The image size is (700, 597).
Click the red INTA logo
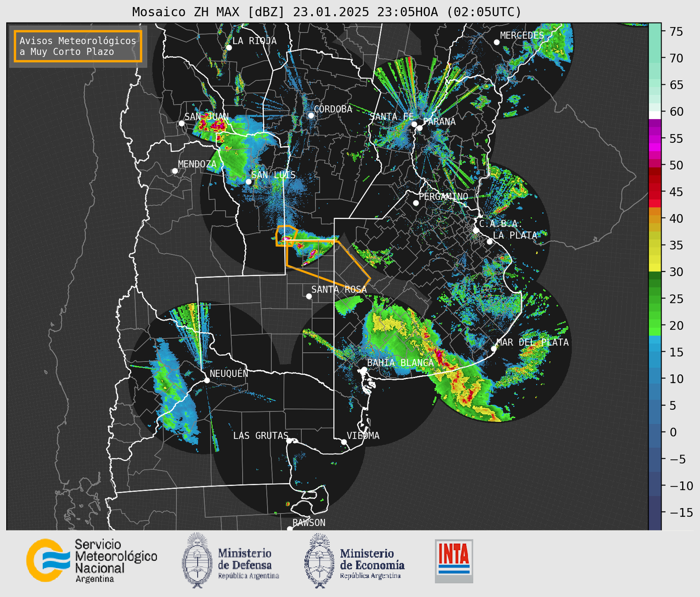click(454, 561)
